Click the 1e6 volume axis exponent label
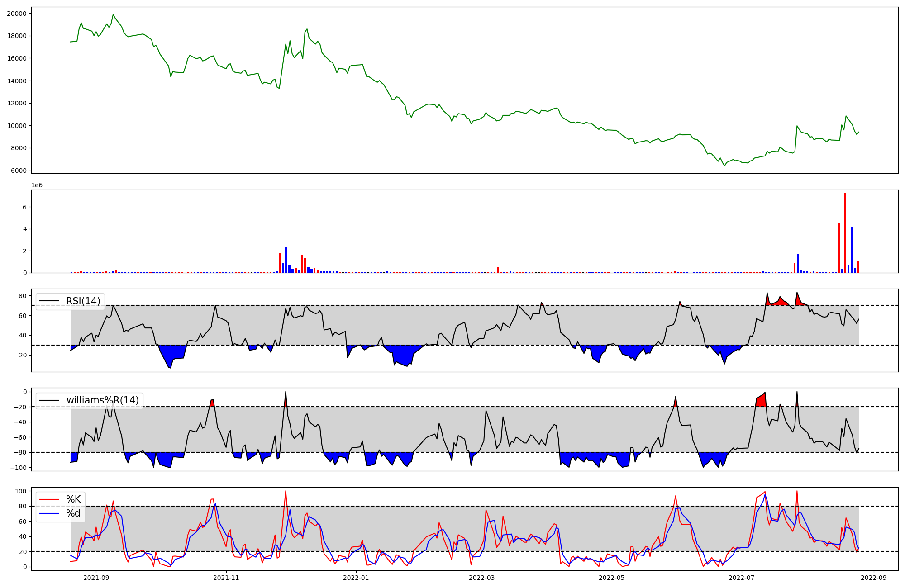The width and height of the screenshot is (905, 588). pos(37,185)
